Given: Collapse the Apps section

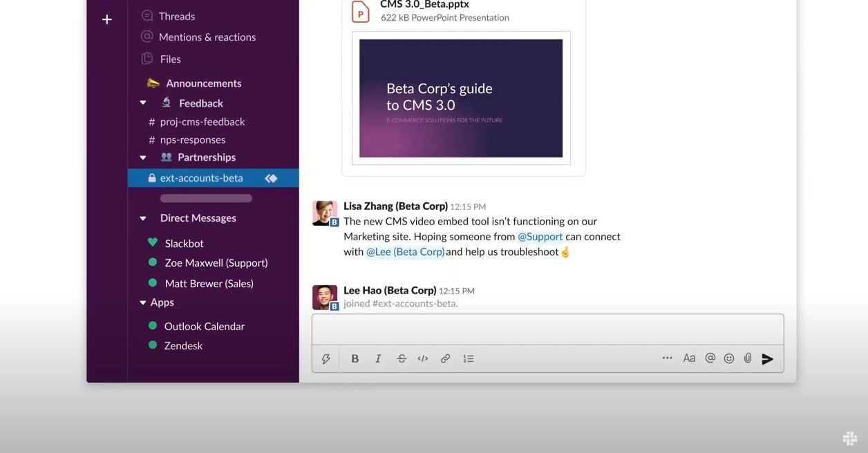Looking at the screenshot, I should [x=143, y=302].
